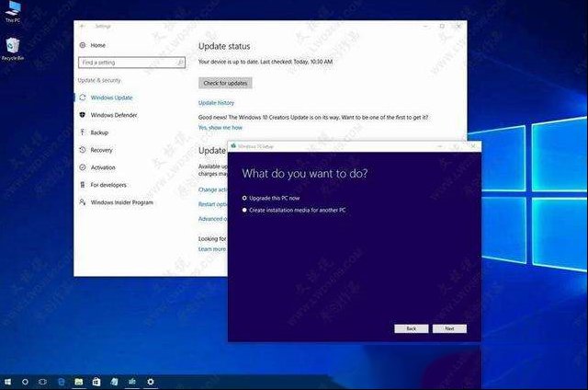Viewport: 588px width, 390px height.
Task: Click the Update status heading
Action: [224, 46]
